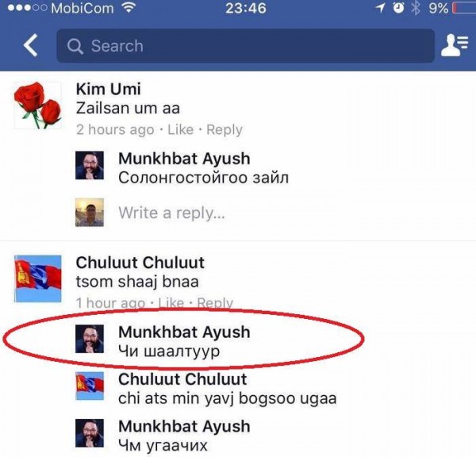Open Munkhbat Ayush name above Чи шаалтуур
This screenshot has width=476, height=457.
(184, 332)
